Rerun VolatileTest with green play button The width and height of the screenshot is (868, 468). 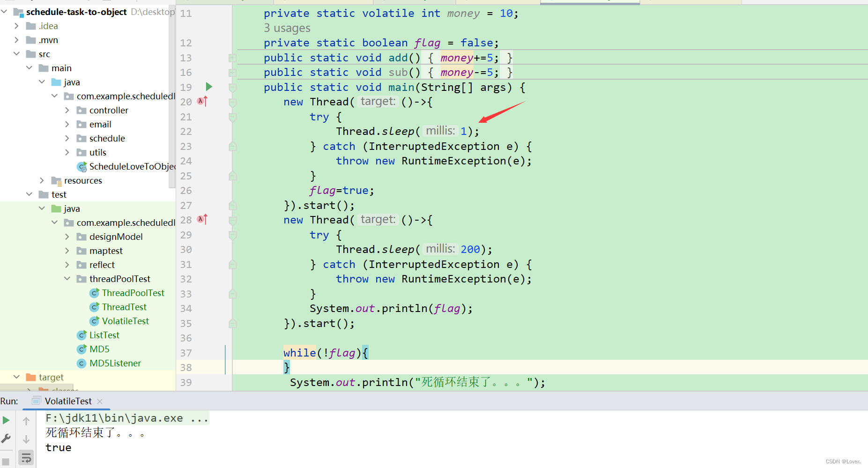click(x=6, y=420)
